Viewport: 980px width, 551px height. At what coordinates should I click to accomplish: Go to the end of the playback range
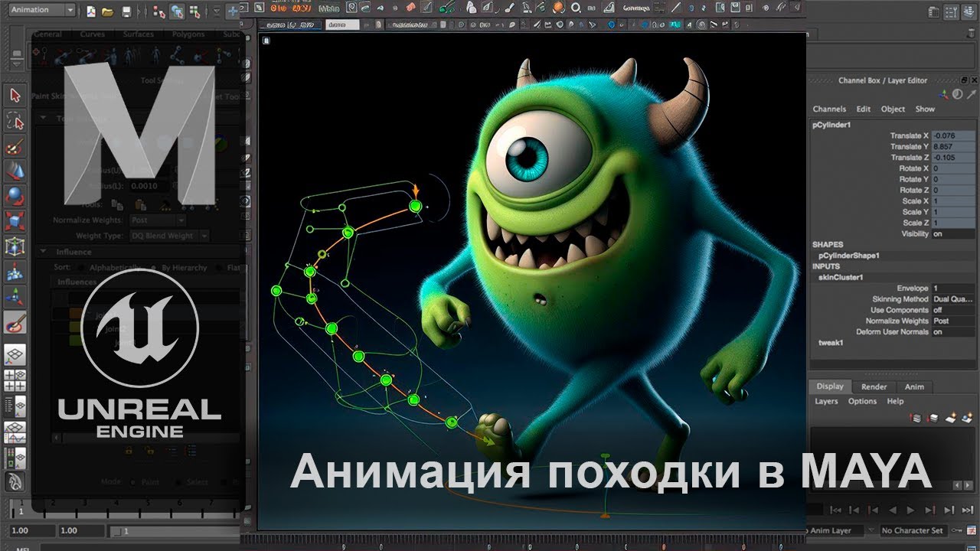(x=966, y=510)
